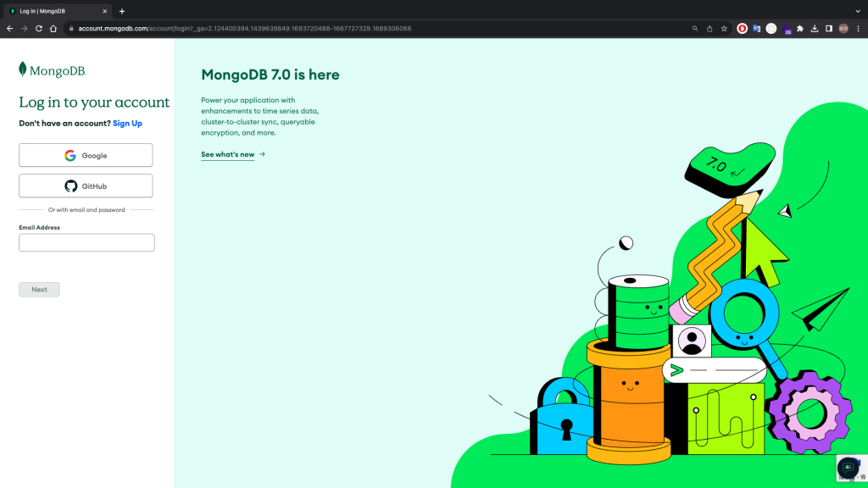Image resolution: width=868 pixels, height=488 pixels.
Task: Open the white circle extension icon
Action: (771, 28)
